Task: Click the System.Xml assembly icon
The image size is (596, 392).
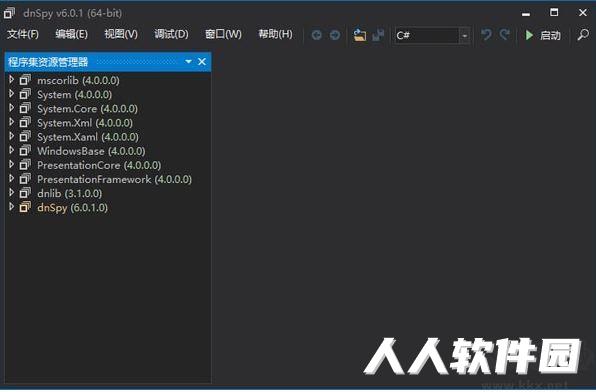Action: 25,122
